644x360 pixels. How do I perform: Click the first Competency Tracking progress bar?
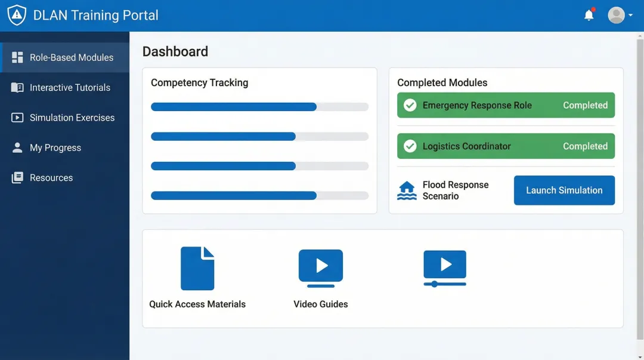259,107
